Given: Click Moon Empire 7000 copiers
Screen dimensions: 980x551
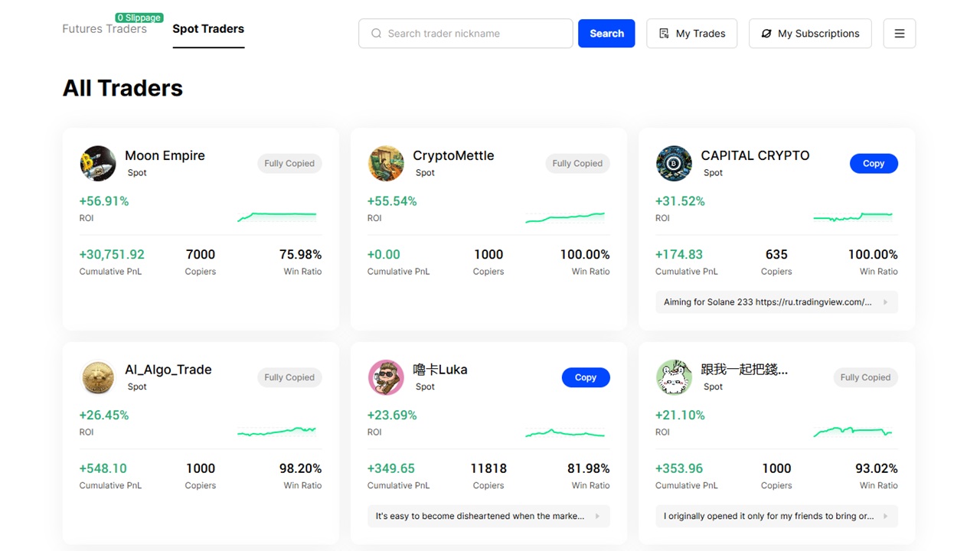Looking at the screenshot, I should (x=201, y=255).
